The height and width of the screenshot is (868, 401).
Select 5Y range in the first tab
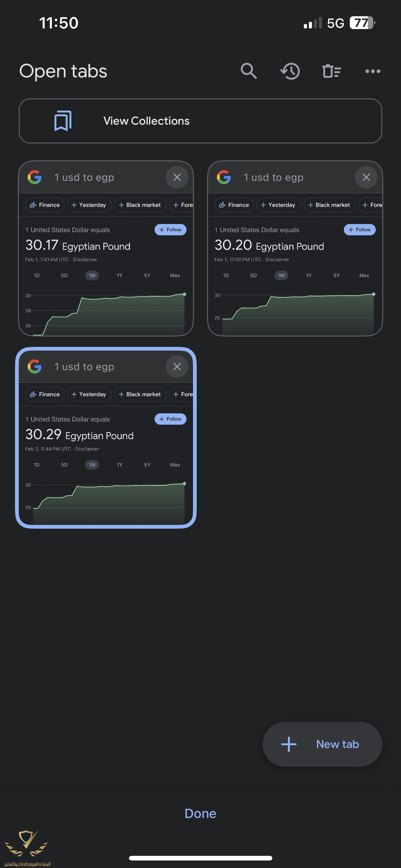pos(147,275)
